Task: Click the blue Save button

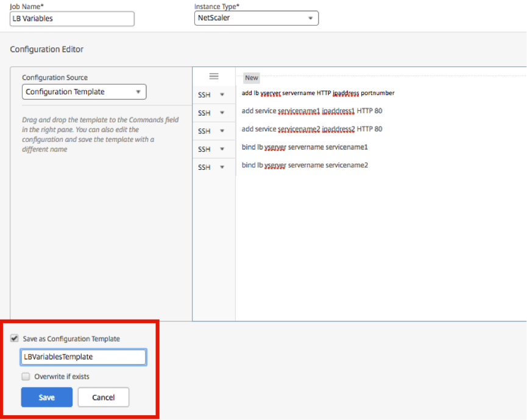Action: 47,397
